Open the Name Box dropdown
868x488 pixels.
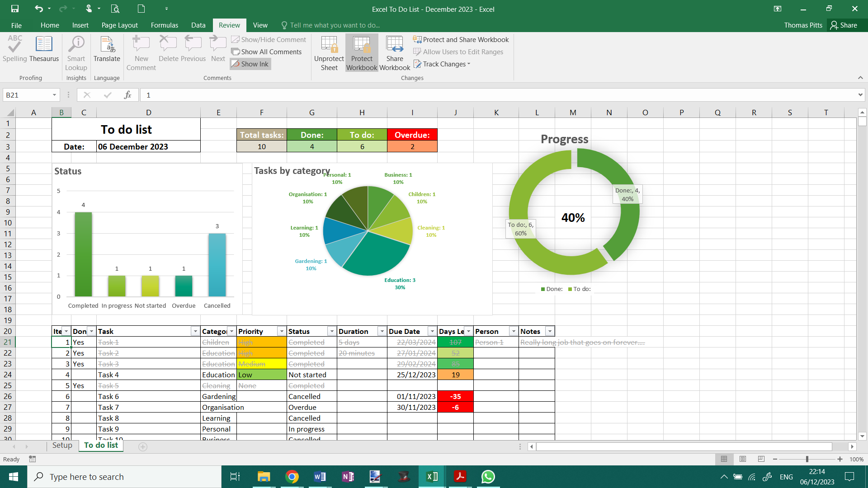tap(54, 95)
